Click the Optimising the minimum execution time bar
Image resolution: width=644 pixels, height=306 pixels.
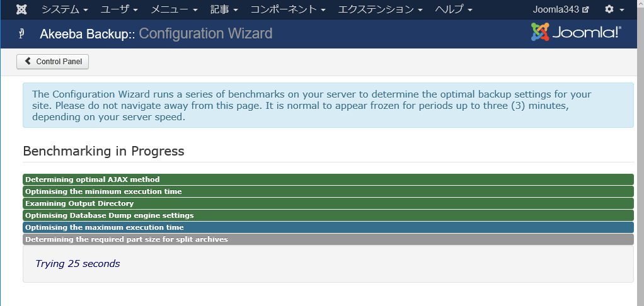(328, 191)
